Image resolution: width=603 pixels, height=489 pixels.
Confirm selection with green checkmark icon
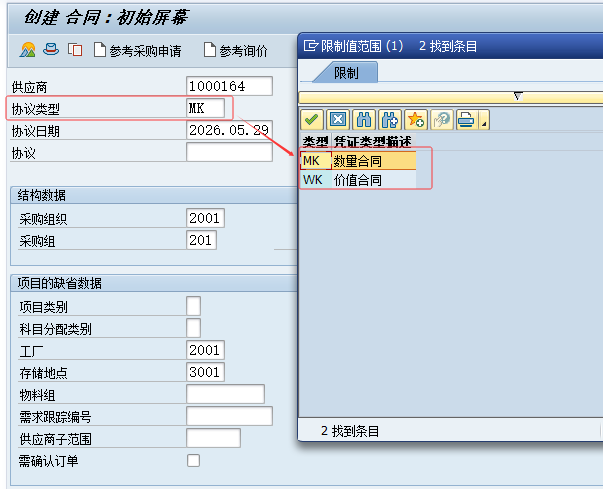[312, 120]
